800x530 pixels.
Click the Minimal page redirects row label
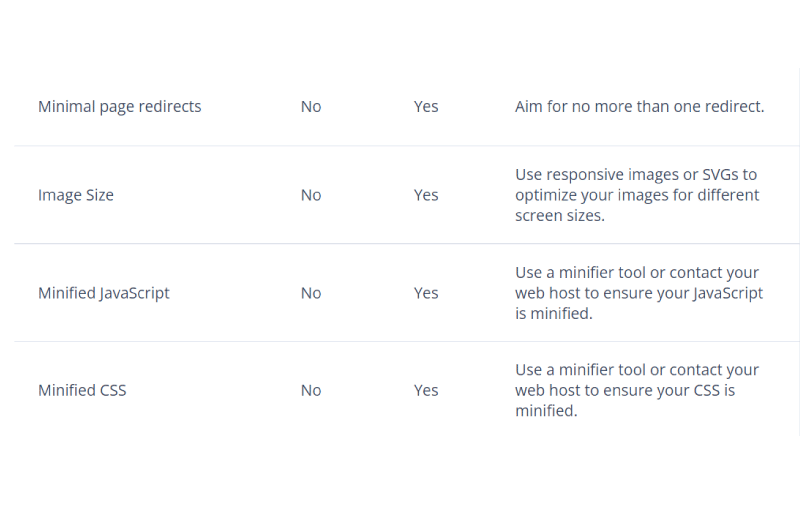(x=119, y=107)
